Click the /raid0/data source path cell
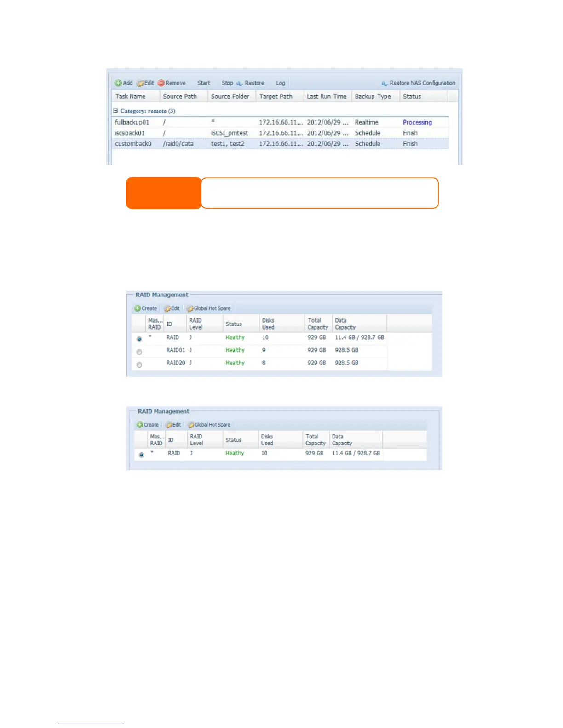563x728 pixels. [178, 144]
